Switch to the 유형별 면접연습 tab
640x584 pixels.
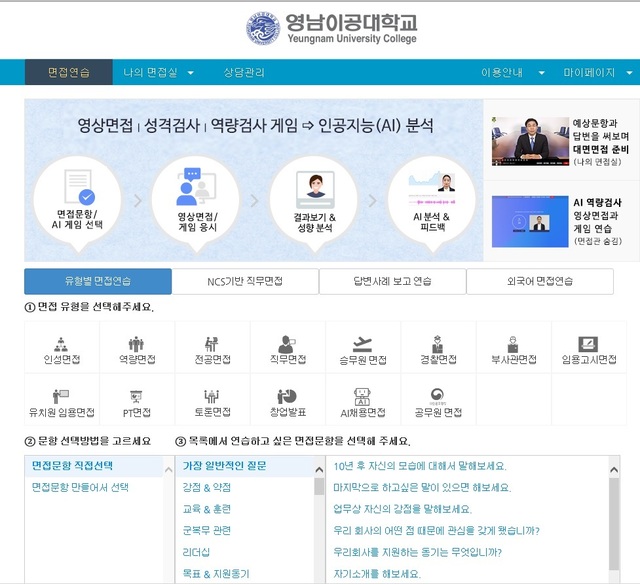click(x=98, y=281)
